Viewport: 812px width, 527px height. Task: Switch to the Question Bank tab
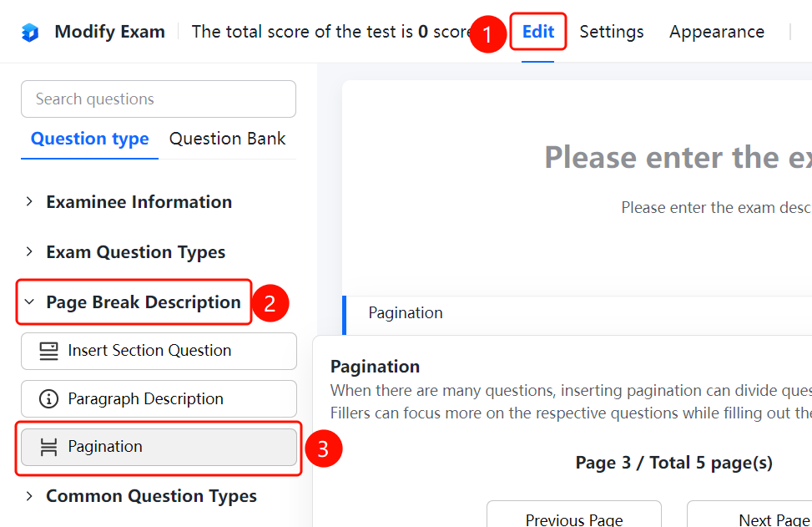tap(227, 139)
